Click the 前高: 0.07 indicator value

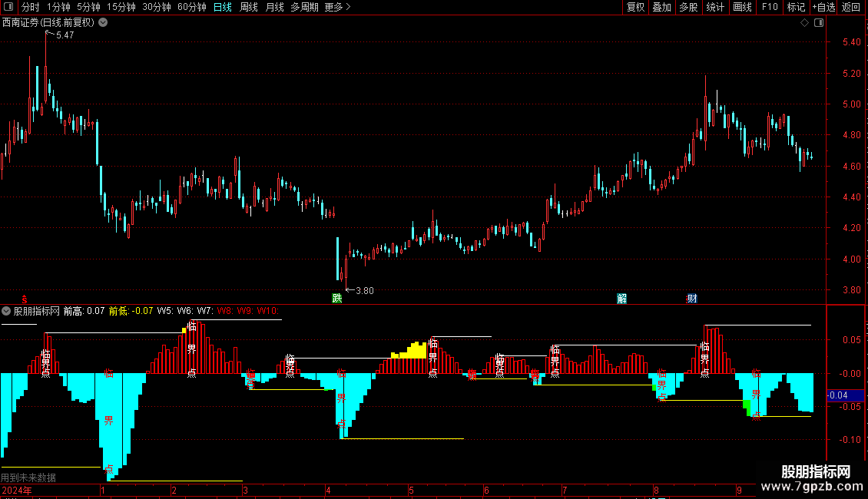84,311
